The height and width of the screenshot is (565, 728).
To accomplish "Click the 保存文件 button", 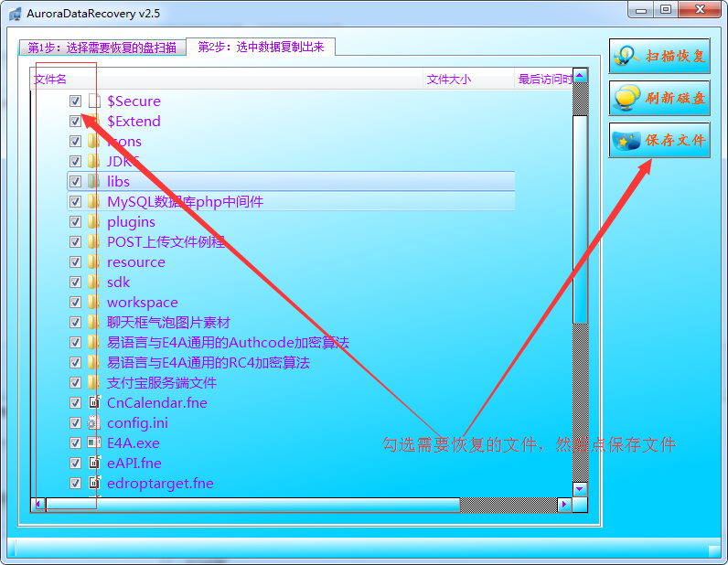I will pos(659,140).
